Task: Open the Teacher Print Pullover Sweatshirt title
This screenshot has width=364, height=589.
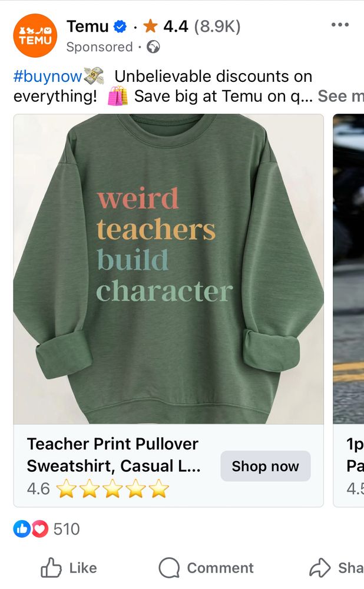Action: [x=114, y=455]
